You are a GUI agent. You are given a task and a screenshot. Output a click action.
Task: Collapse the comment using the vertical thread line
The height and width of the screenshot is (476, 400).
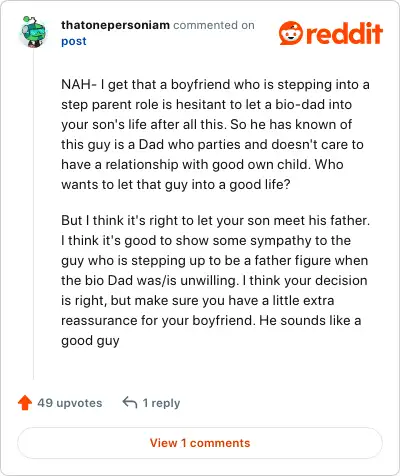point(33,213)
